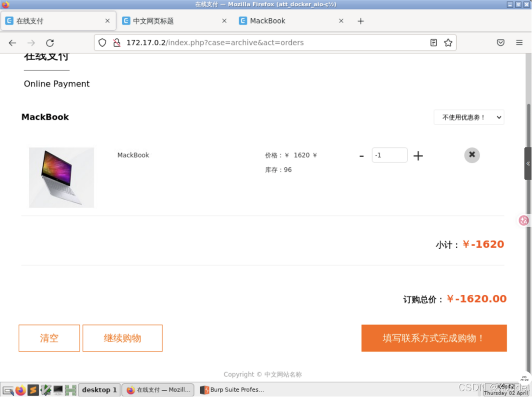Open Sublime Text from the taskbar

(33, 390)
